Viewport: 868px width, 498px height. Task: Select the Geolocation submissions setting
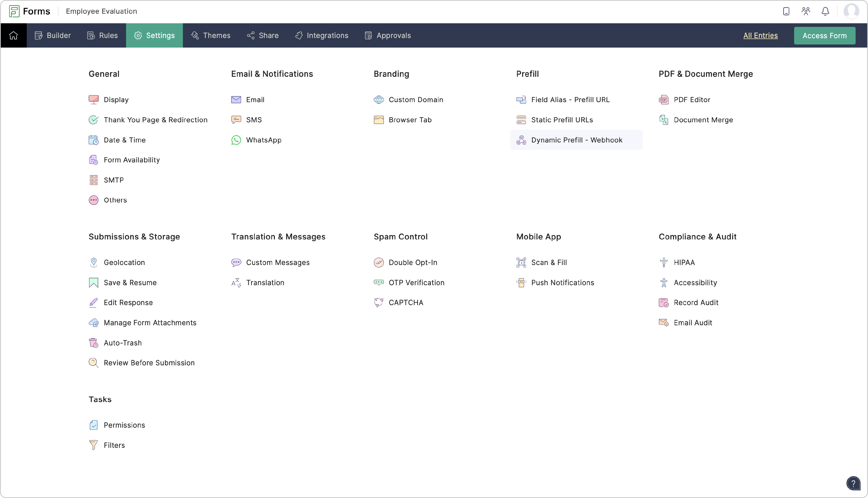coord(125,262)
